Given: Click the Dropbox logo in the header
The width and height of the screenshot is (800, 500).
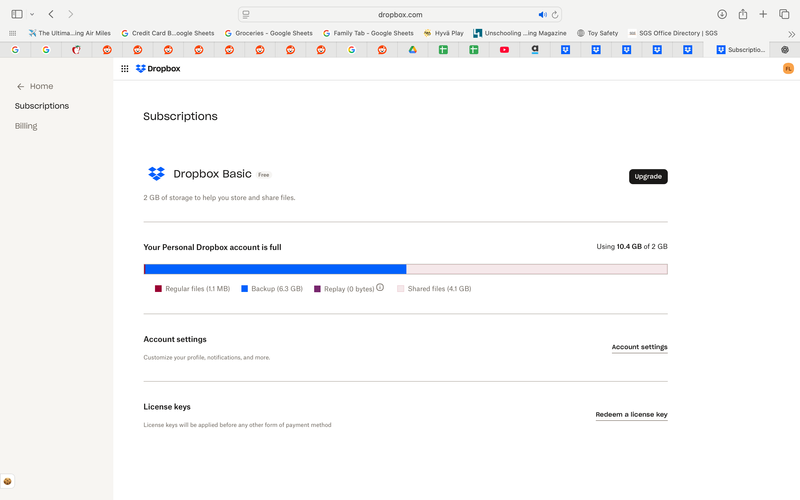Looking at the screenshot, I should click(158, 69).
